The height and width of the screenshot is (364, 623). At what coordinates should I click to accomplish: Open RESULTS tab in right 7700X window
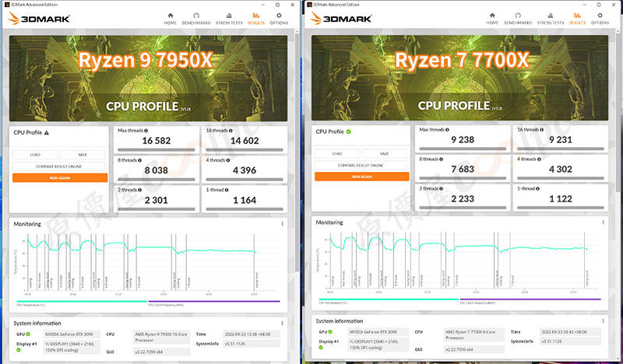point(577,19)
